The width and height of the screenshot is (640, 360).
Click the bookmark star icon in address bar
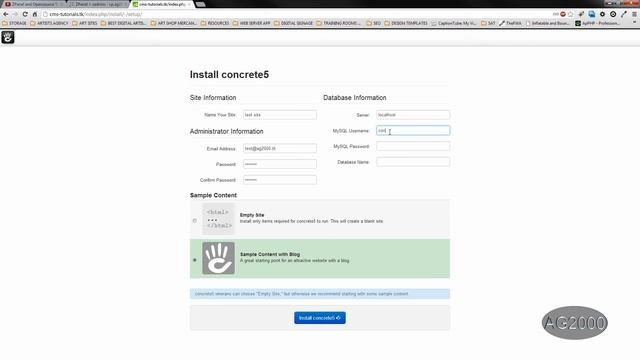pos(571,14)
